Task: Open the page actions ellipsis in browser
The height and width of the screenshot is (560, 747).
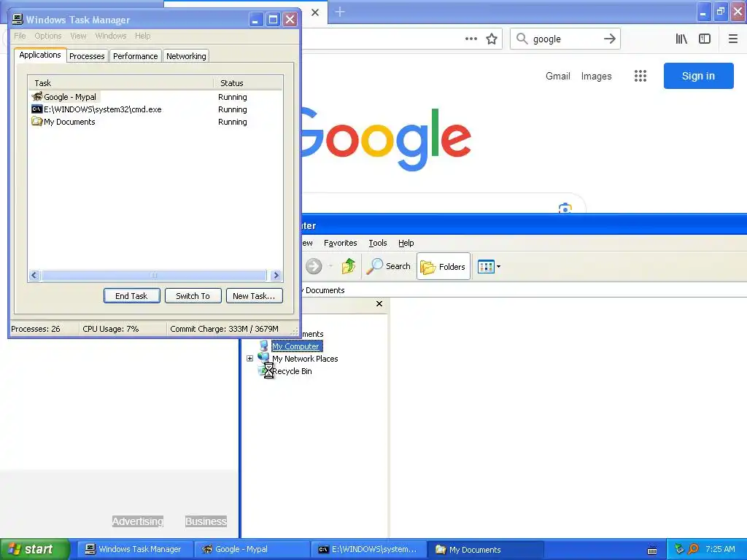Action: tap(471, 39)
